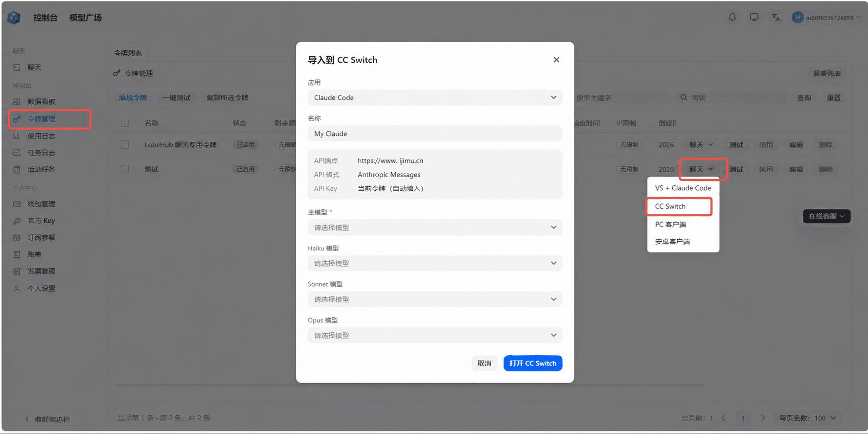Click the user avatar M icon

click(798, 18)
